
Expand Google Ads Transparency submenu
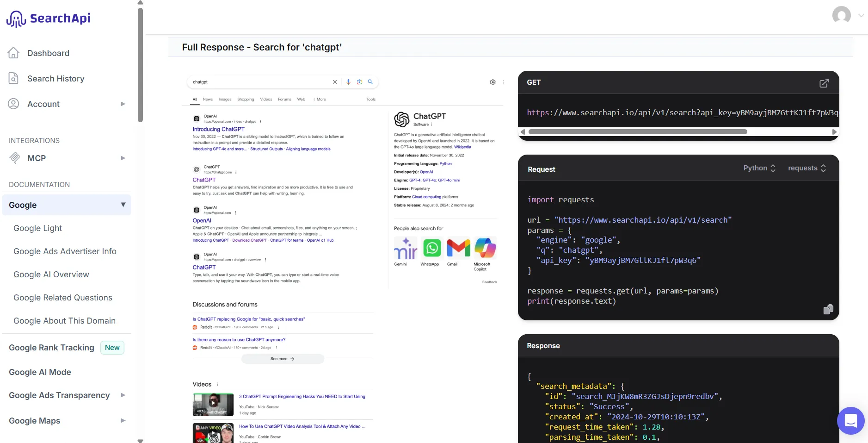123,395
